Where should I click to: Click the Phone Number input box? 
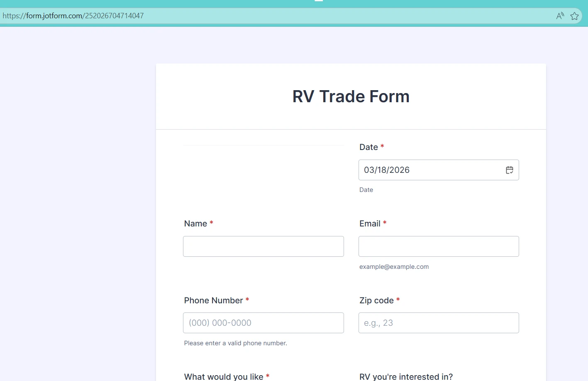263,323
